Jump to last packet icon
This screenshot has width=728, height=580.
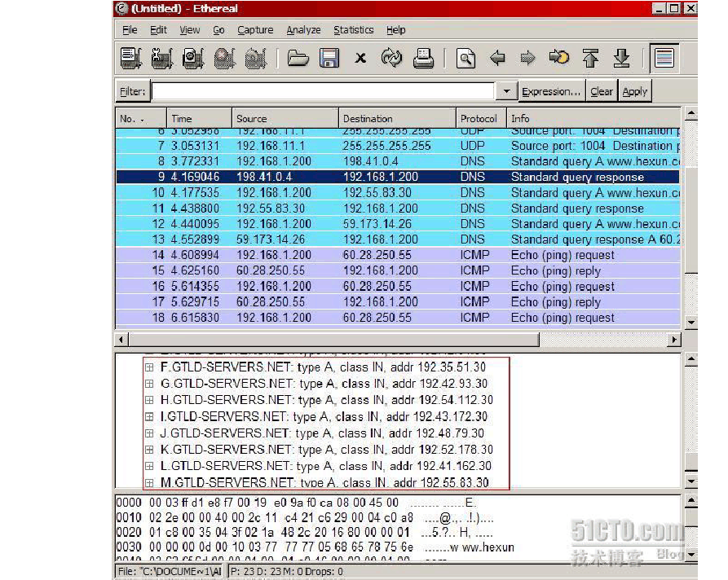pos(621,59)
